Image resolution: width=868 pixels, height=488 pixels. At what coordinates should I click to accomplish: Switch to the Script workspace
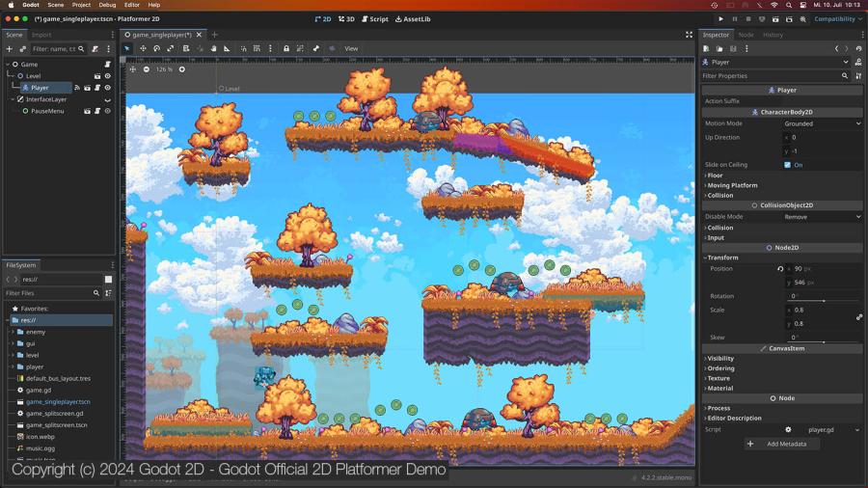(375, 19)
